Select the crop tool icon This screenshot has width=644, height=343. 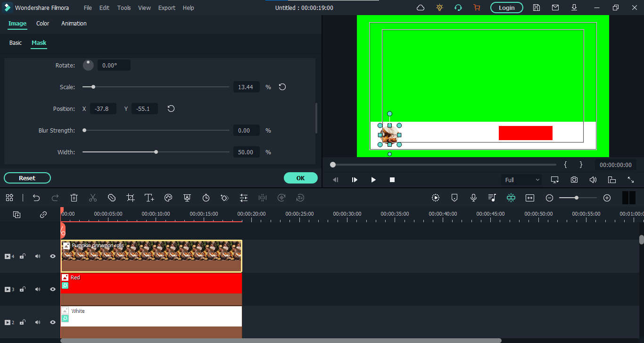131,198
